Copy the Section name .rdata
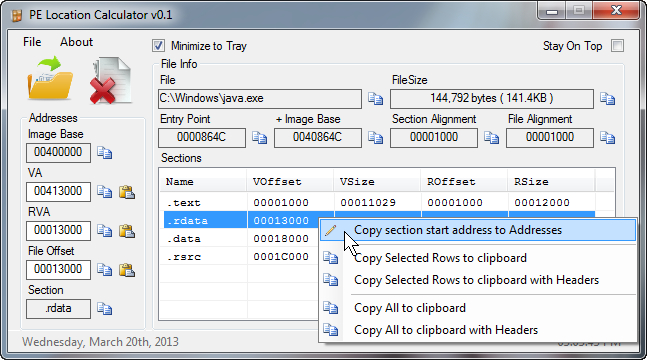 point(104,308)
